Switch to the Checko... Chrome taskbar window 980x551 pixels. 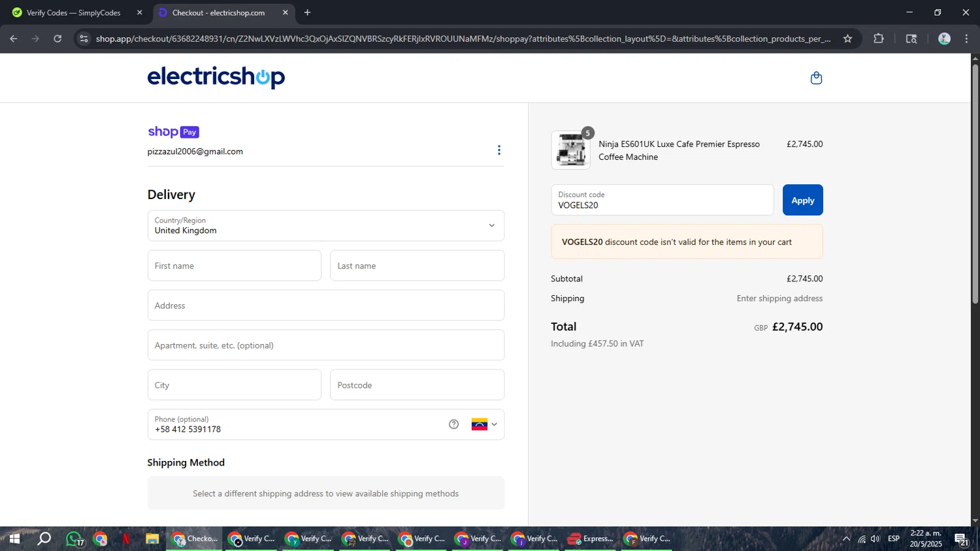pos(194,539)
